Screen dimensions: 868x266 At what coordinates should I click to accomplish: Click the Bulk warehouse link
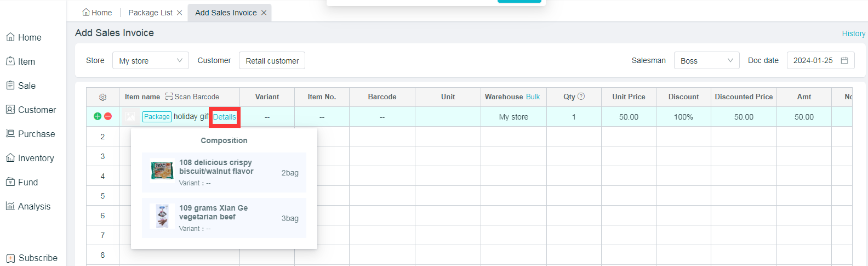533,97
